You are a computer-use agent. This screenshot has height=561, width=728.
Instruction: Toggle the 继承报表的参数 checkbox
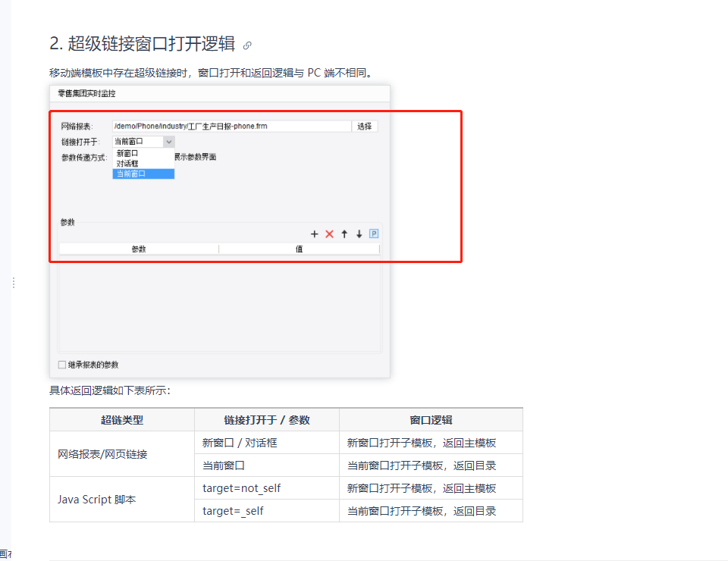(x=62, y=365)
